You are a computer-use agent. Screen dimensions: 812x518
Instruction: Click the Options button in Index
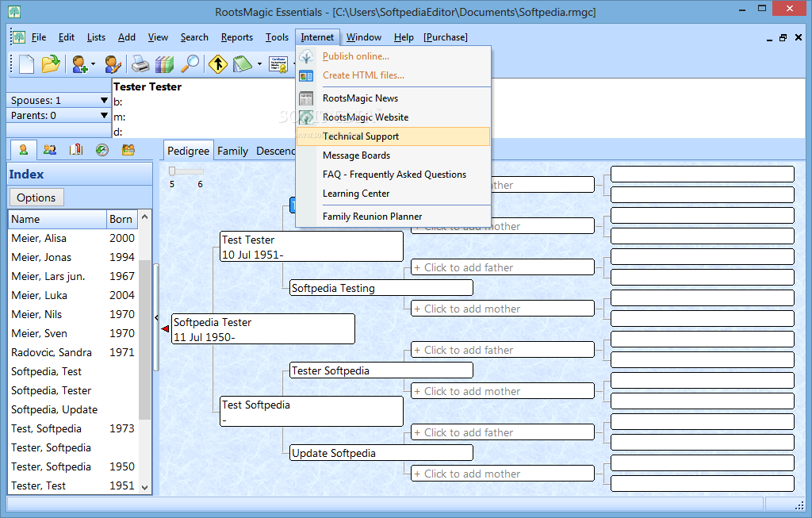pos(36,198)
